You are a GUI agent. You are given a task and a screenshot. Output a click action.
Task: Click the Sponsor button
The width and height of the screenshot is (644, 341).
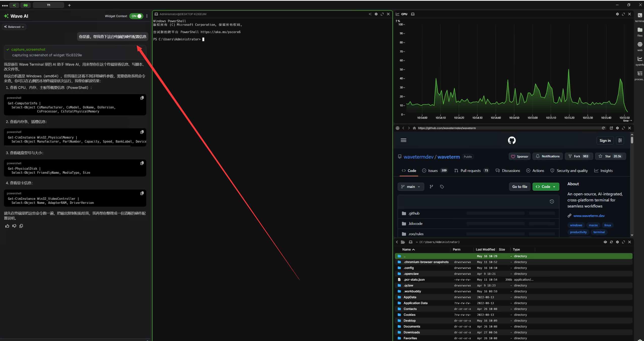[520, 156]
